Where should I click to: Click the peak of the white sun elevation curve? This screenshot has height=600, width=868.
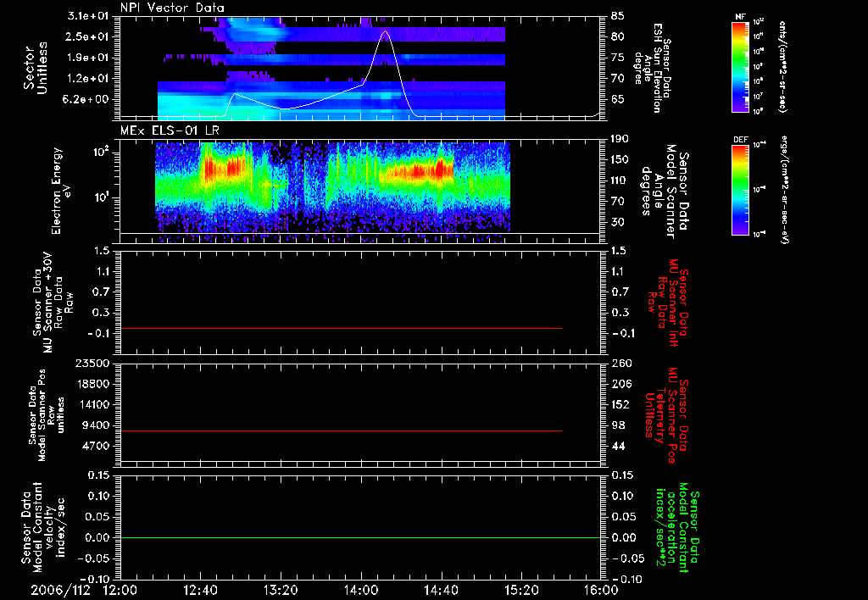tap(386, 32)
